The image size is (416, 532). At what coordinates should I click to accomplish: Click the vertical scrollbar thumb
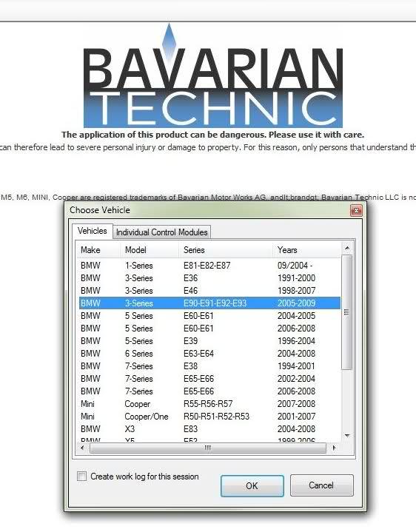[346, 312]
